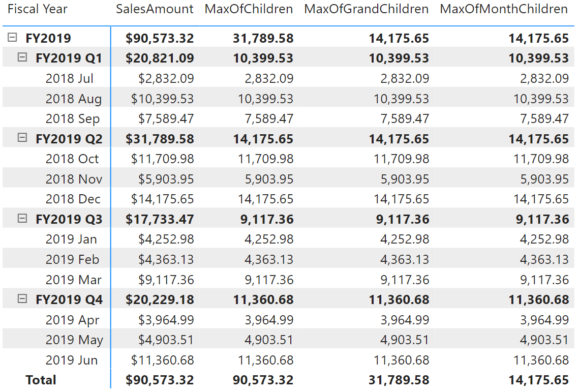Screen dimensions: 578x392
Task: Select the 2018 Aug row label
Action: pyautogui.click(x=74, y=99)
